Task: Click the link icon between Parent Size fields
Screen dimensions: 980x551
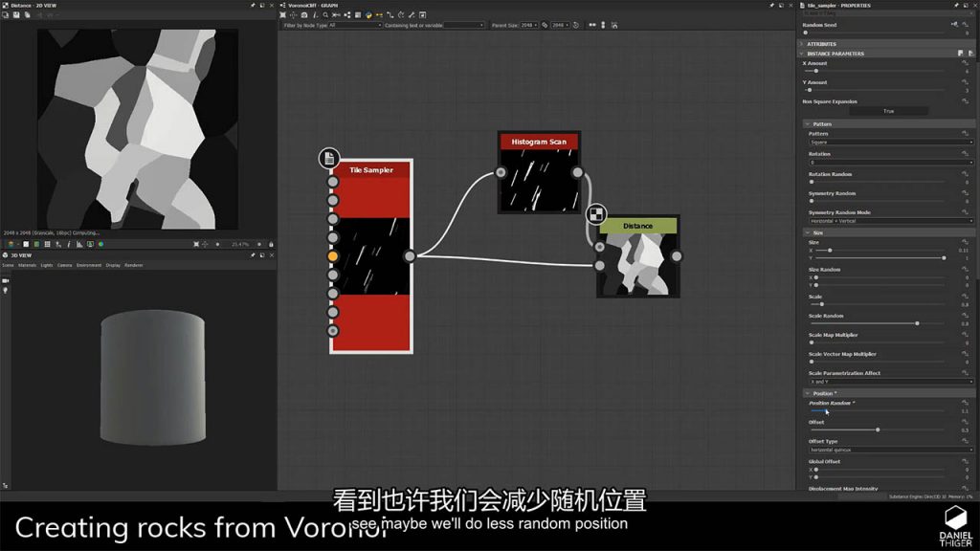Action: click(545, 26)
